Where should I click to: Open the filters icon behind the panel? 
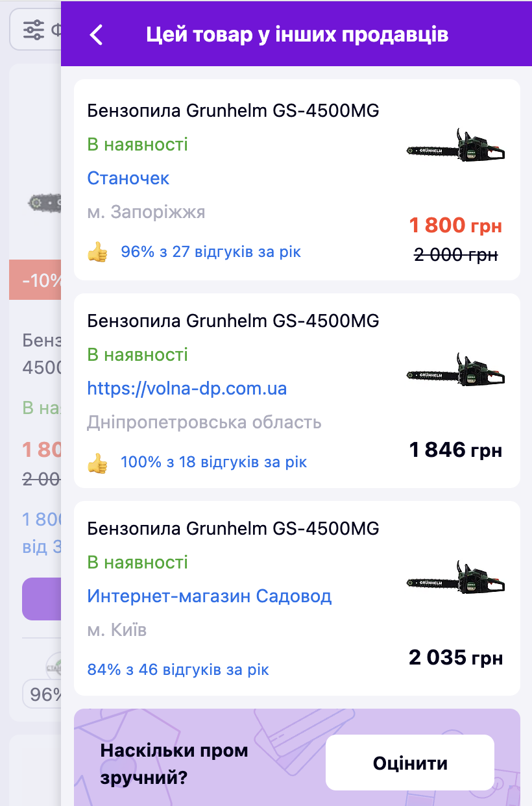[x=33, y=29]
